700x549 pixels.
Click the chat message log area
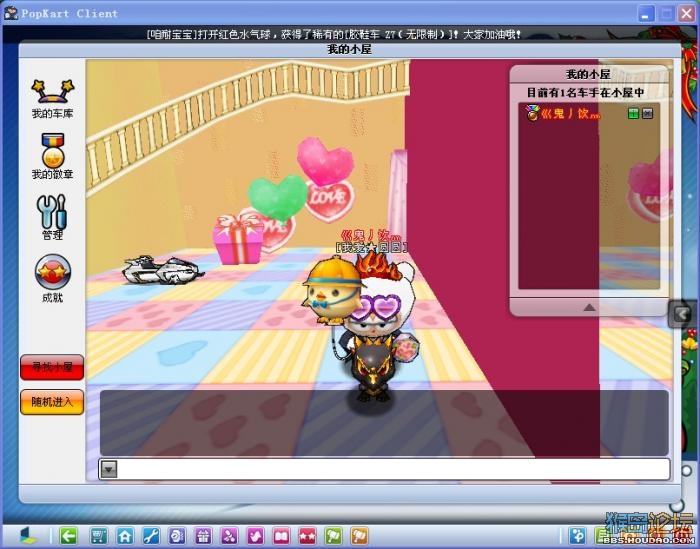tap(384, 423)
